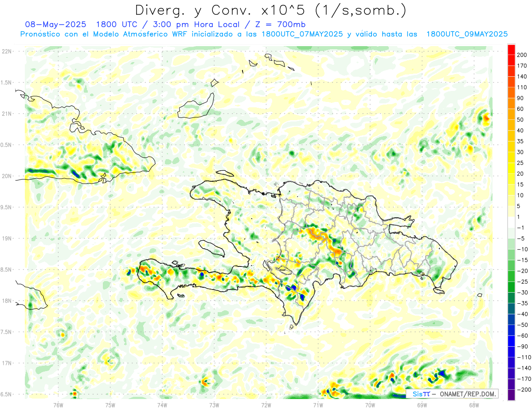Viewport: 532px width, 411px height.
Task: Click the color scale label '110'
Action: pos(523,87)
